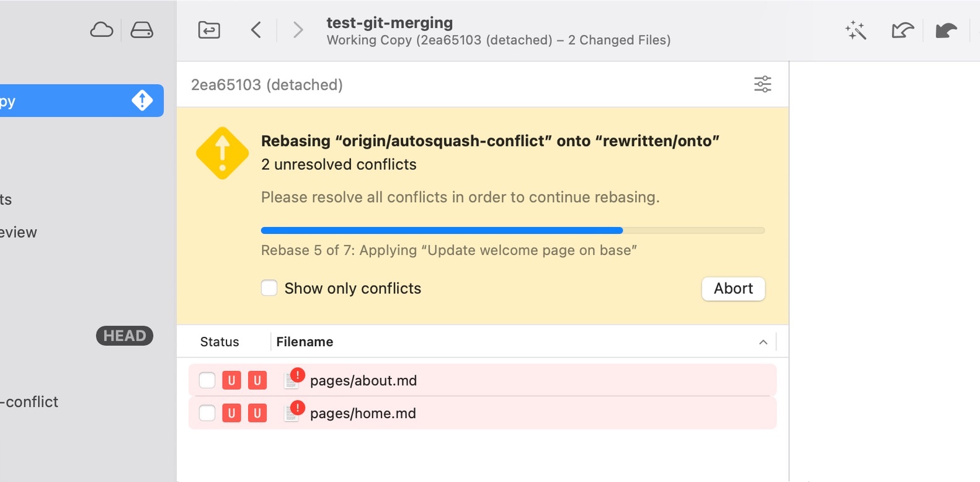Image resolution: width=980 pixels, height=482 pixels.
Task: Open commit display options sliders icon
Action: pos(762,84)
